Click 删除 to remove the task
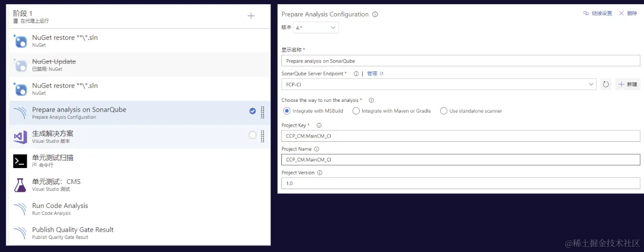The height and width of the screenshot is (252, 644). pos(628,14)
